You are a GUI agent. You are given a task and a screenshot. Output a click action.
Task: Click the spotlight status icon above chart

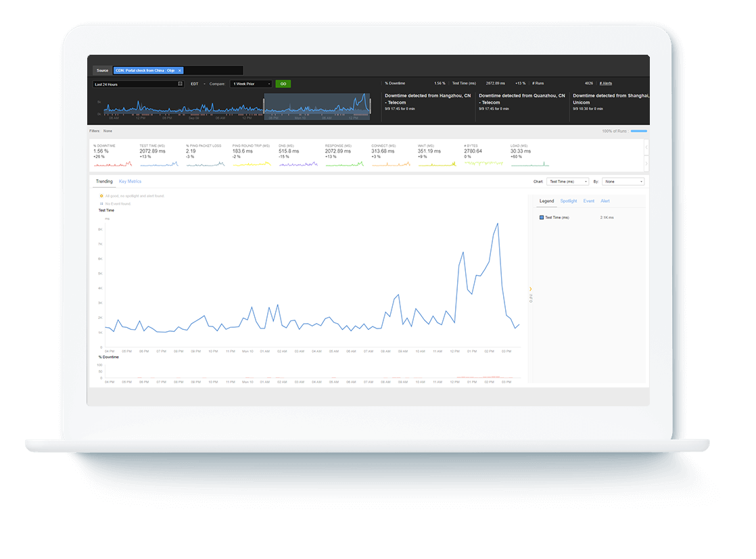(x=101, y=196)
